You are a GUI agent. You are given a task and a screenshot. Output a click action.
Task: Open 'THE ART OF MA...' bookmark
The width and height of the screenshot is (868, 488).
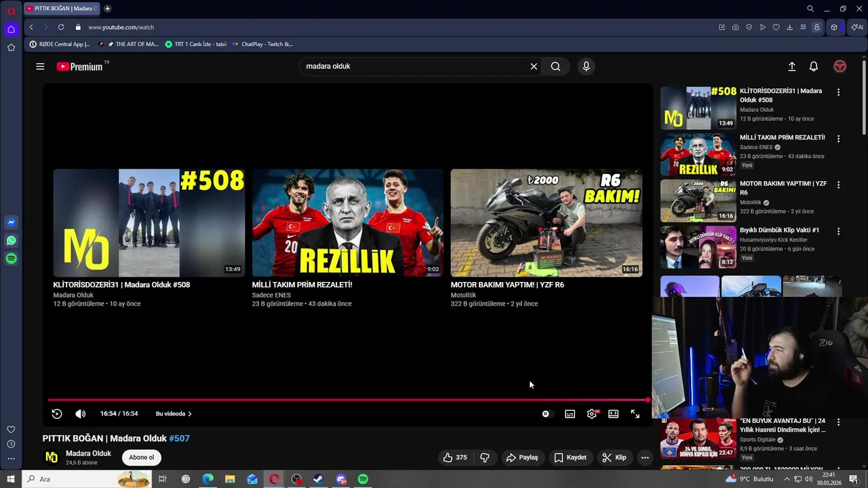click(x=129, y=44)
